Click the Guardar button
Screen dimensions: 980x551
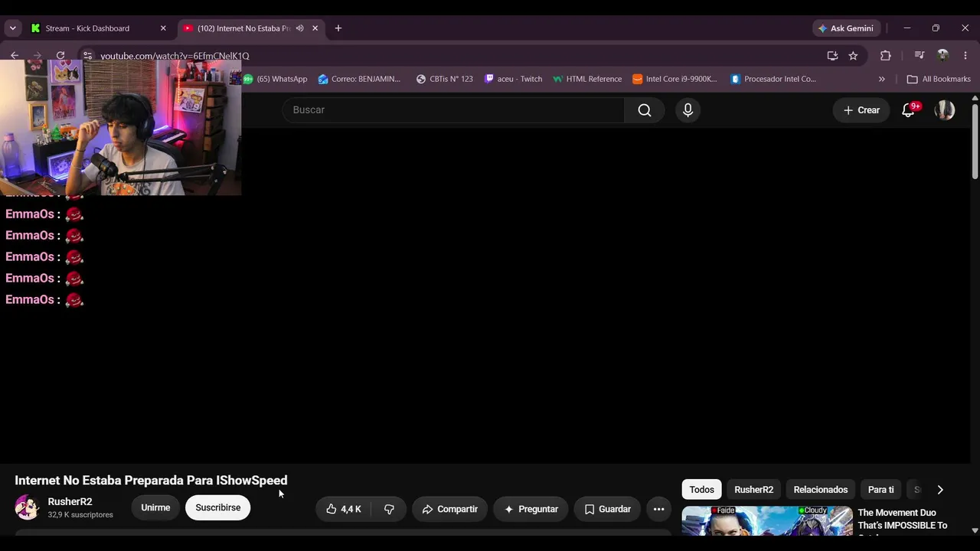607,509
